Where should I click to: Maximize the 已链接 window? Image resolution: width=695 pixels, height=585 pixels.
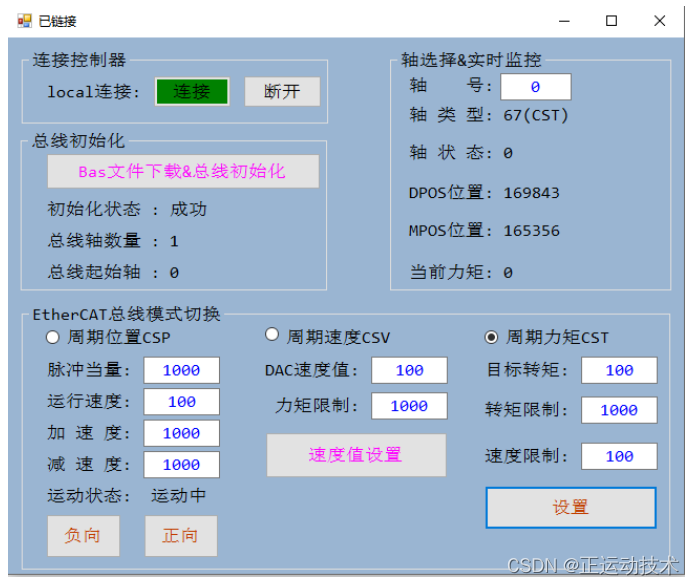click(612, 21)
